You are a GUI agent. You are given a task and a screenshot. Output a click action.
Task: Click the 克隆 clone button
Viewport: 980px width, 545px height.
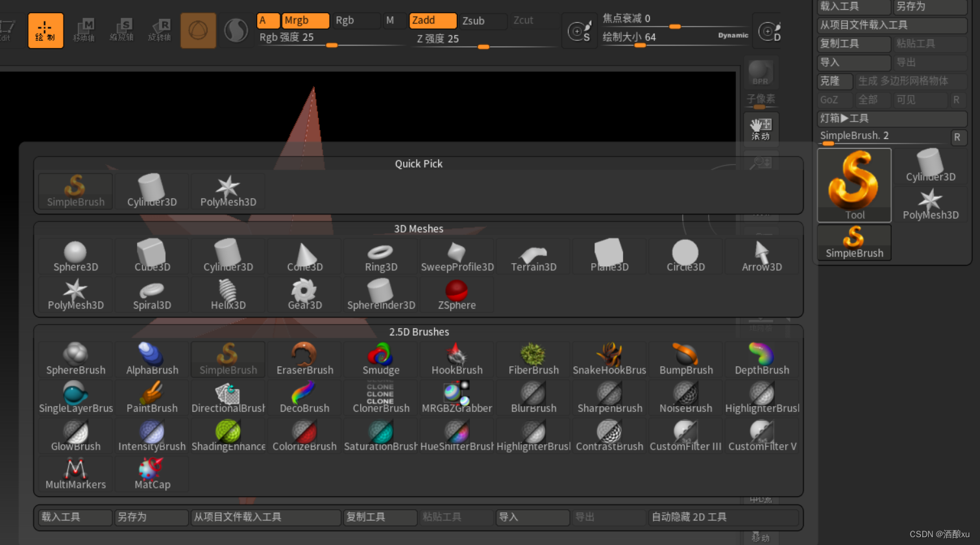click(x=835, y=81)
